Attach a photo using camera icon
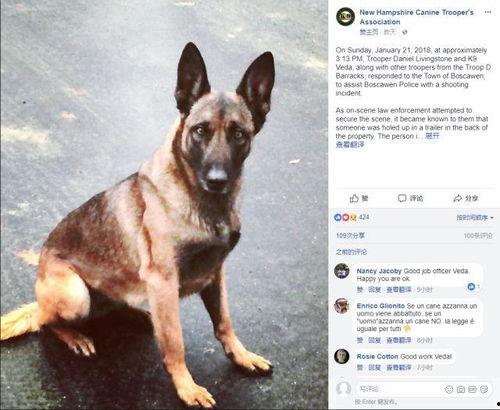The height and width of the screenshot is (410, 500). pos(461,389)
